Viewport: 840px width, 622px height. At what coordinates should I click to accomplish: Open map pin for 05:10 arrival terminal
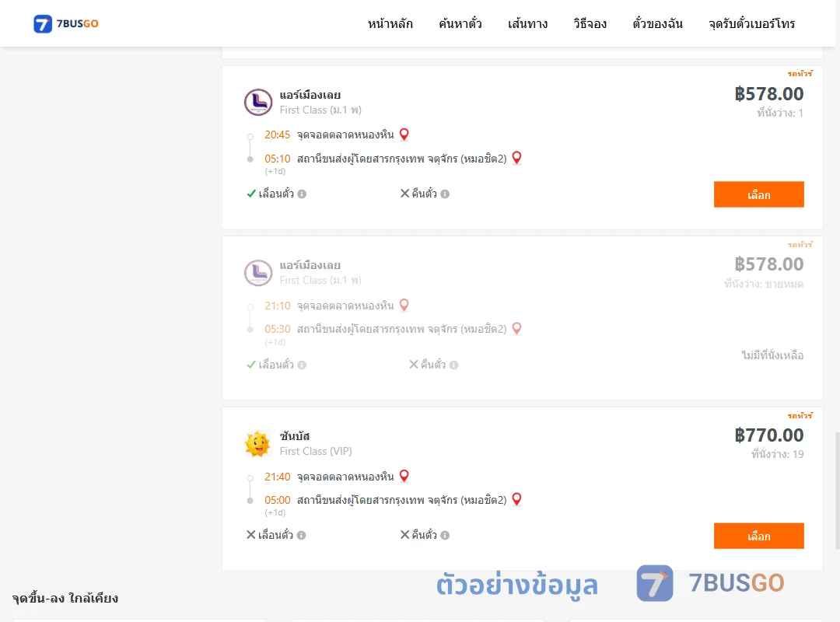pos(516,158)
